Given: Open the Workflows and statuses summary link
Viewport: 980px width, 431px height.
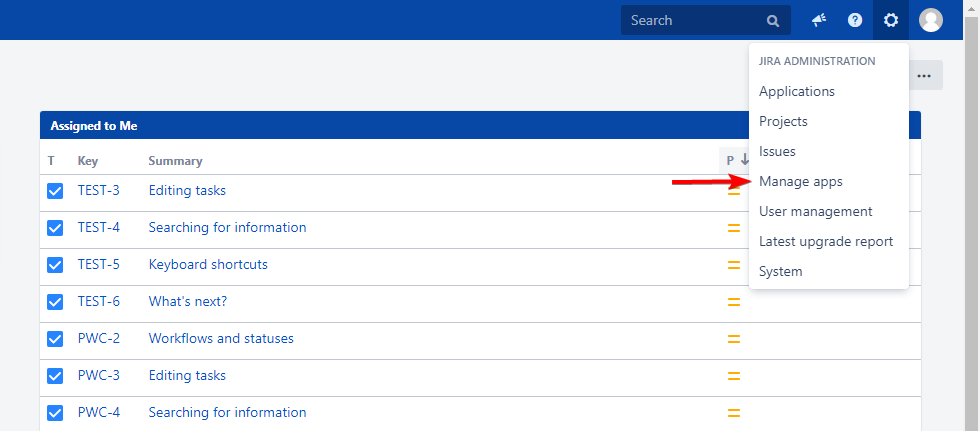Looking at the screenshot, I should (221, 339).
